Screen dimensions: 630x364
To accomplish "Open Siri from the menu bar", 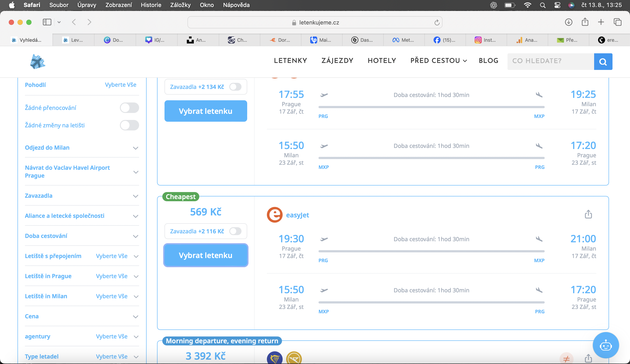I will pyautogui.click(x=571, y=5).
